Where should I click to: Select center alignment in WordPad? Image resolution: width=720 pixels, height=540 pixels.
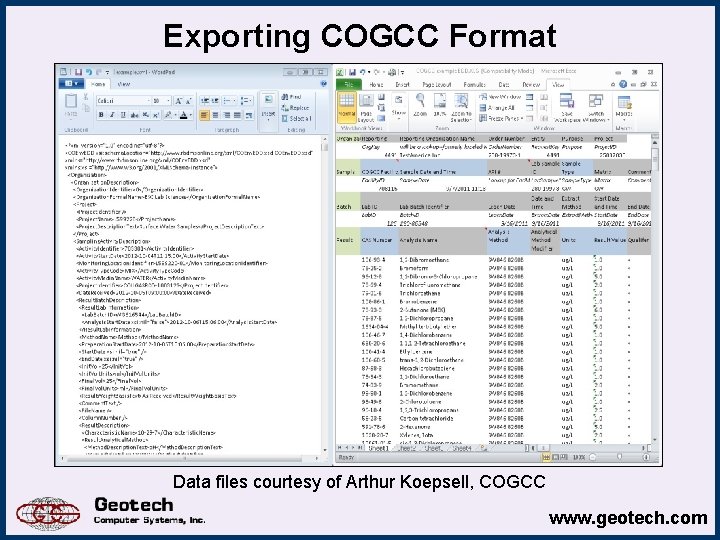pos(215,115)
